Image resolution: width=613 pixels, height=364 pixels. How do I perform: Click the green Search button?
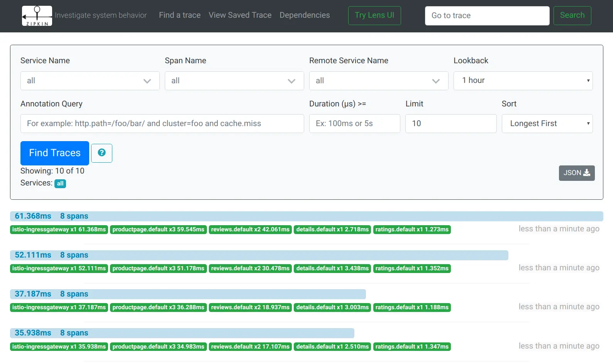point(572,15)
